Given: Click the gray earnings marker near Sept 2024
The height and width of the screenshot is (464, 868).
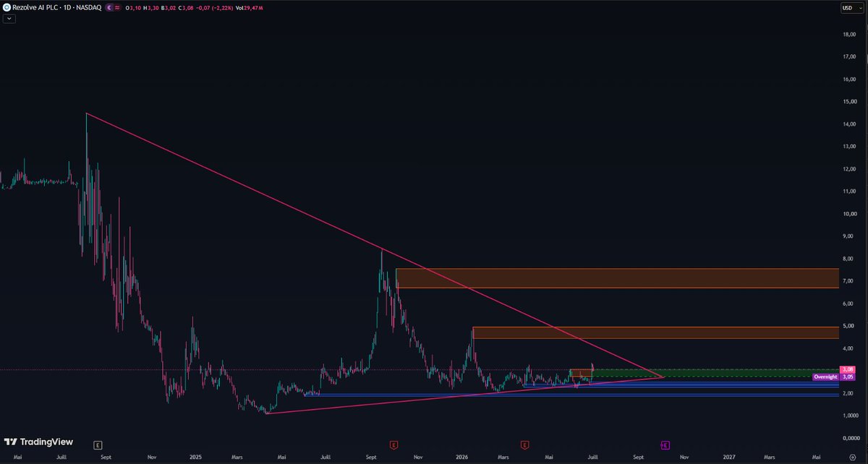Looking at the screenshot, I should [98, 444].
